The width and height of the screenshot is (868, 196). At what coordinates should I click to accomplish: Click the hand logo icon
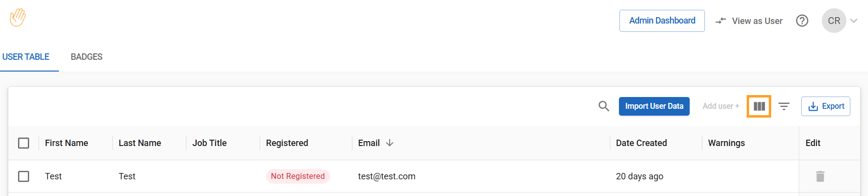[x=18, y=18]
